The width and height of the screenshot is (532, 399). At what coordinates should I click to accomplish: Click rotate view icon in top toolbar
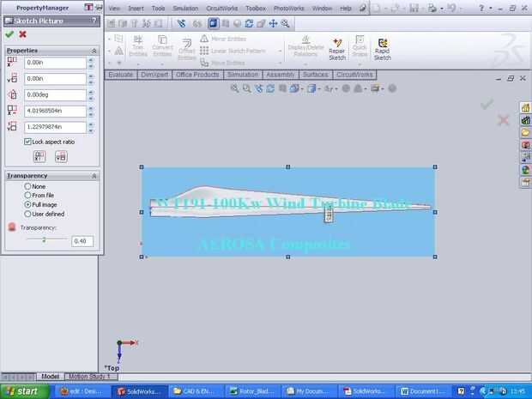tap(249, 23)
